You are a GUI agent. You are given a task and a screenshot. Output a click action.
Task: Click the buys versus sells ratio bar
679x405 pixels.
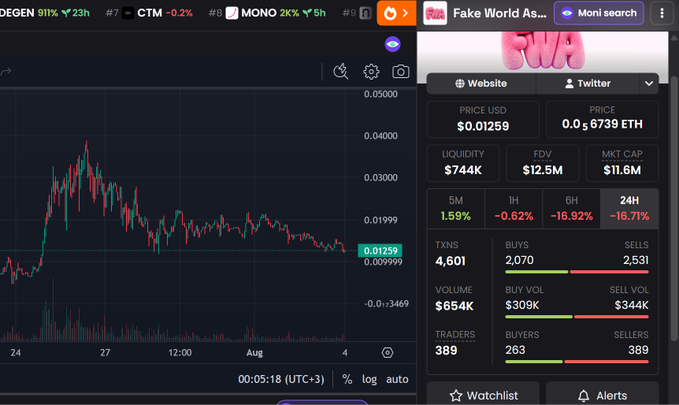click(577, 272)
